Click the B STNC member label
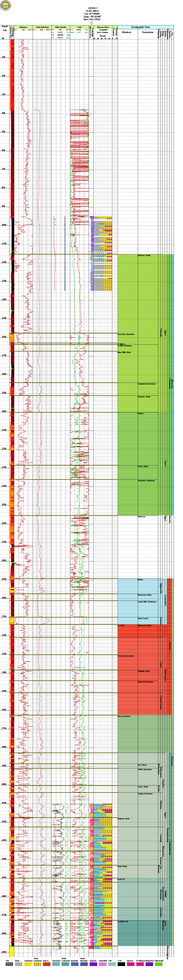183x980 pixels. 121,625
